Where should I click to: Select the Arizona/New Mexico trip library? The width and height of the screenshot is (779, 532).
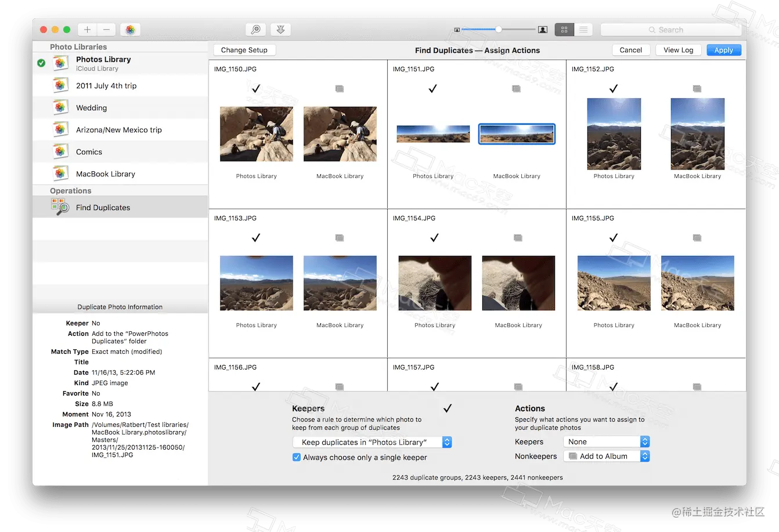120,130
